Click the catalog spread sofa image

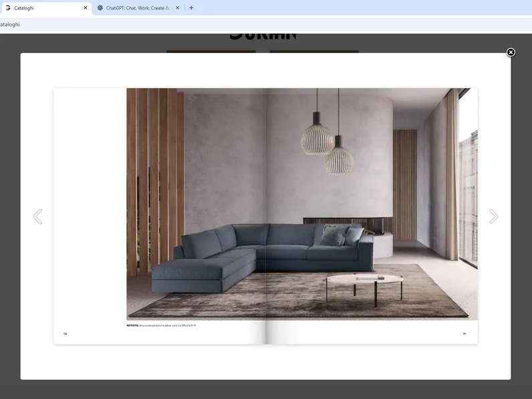[302, 204]
